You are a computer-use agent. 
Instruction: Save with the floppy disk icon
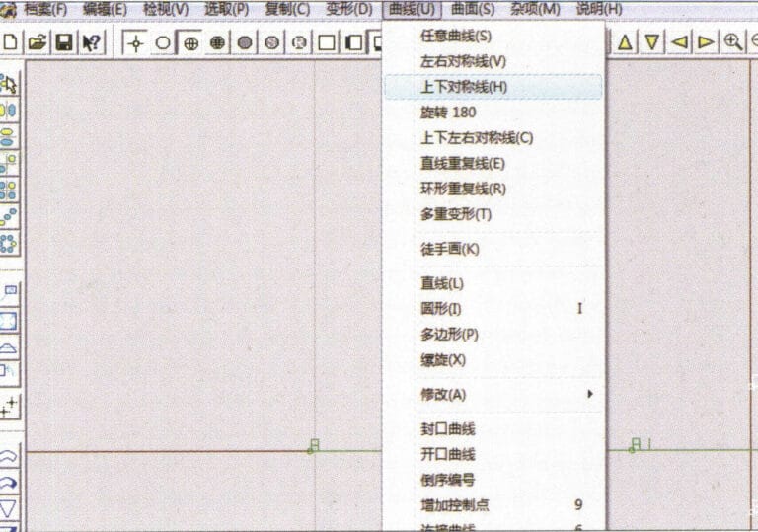pos(64,42)
